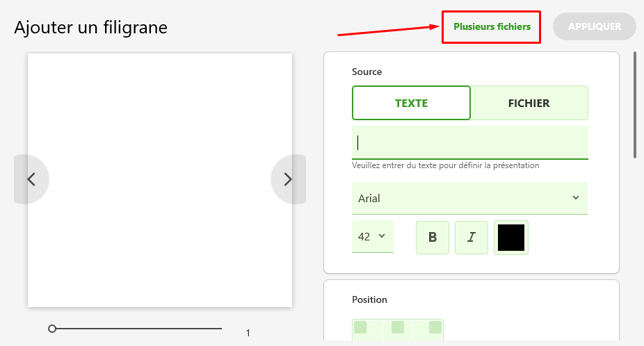This screenshot has height=346, width=644.
Task: Select top-left watermark position square
Action: tap(360, 327)
